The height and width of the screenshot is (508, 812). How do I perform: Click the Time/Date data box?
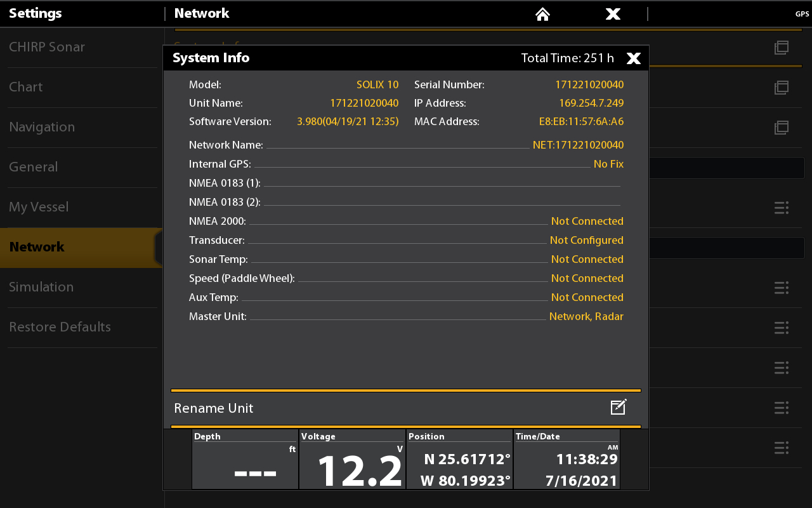tap(566, 459)
